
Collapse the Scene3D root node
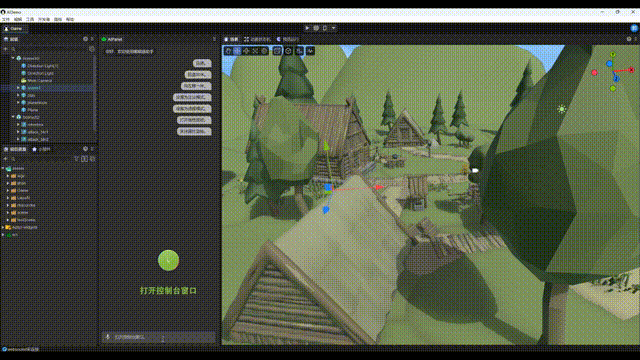pos(13,58)
